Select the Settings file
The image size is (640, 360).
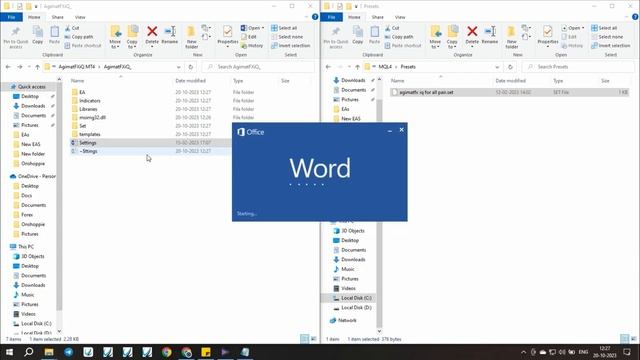151,143
